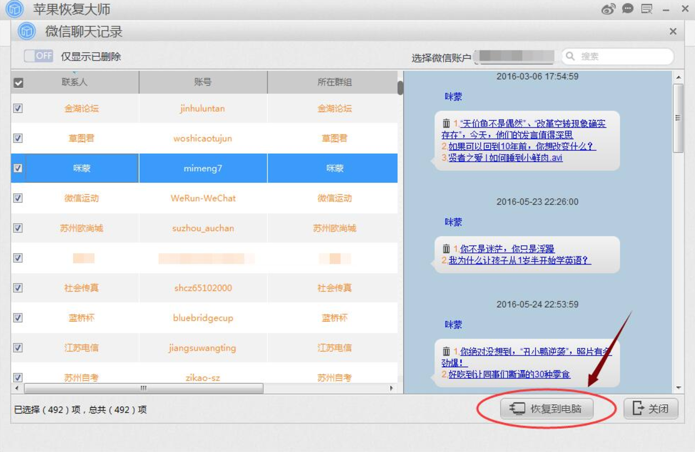Open link 贤者之爱 avi article
This screenshot has width=695, height=452.
tap(506, 158)
